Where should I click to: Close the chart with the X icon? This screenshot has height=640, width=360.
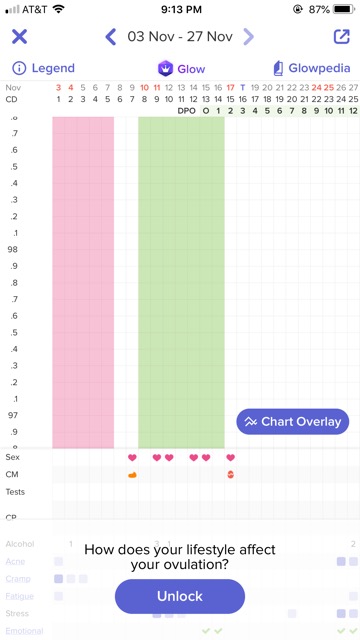[19, 37]
